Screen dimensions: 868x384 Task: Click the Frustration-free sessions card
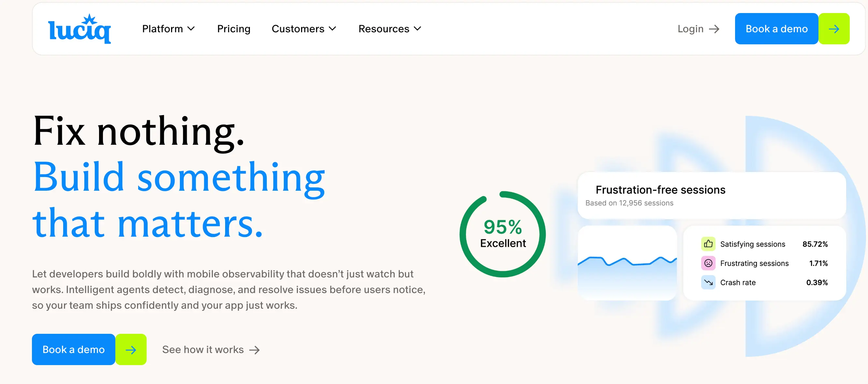pyautogui.click(x=711, y=196)
